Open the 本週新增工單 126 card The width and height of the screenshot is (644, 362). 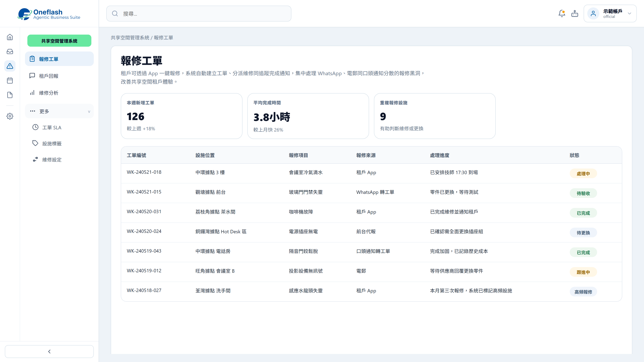[182, 116]
